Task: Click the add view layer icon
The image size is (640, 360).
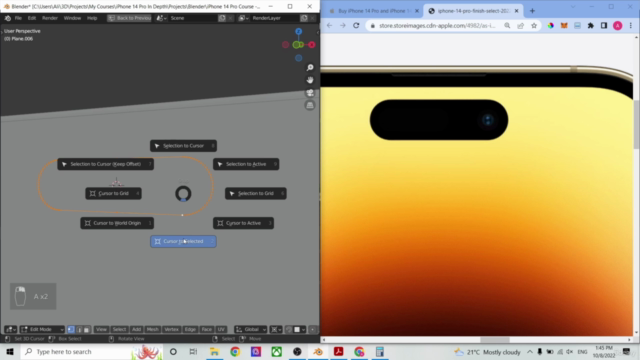Action: click(304, 18)
